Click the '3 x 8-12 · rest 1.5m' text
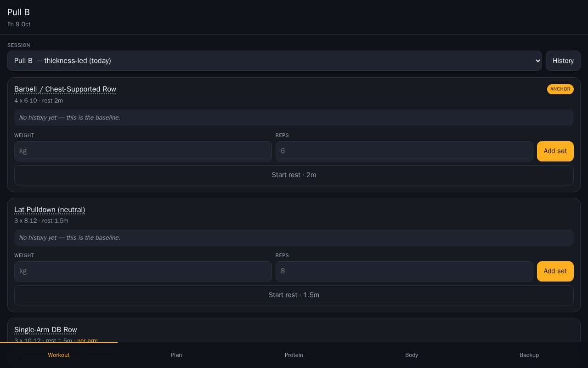 41,221
